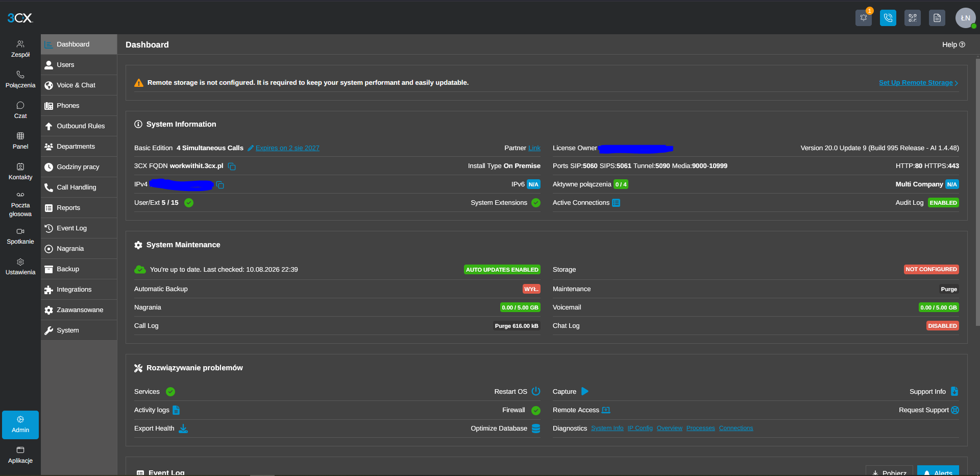
Task: Open Outbound Rules menu item
Action: pyautogui.click(x=79, y=126)
